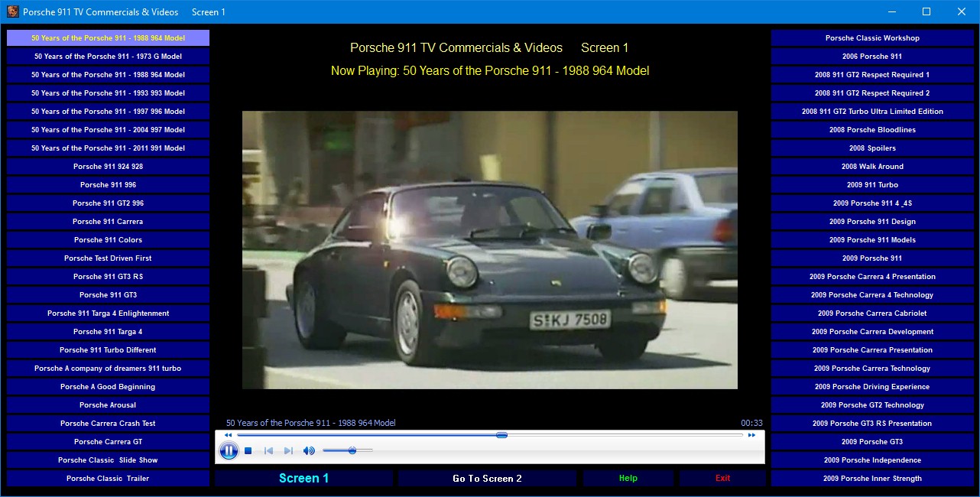
Task: Play Porsche Classic Trailer
Action: point(108,479)
